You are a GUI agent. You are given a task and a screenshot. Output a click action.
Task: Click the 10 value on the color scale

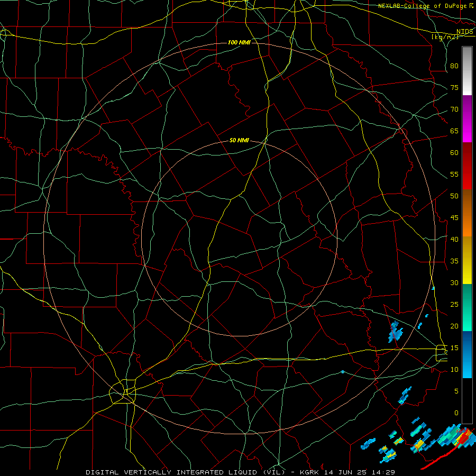(454, 370)
